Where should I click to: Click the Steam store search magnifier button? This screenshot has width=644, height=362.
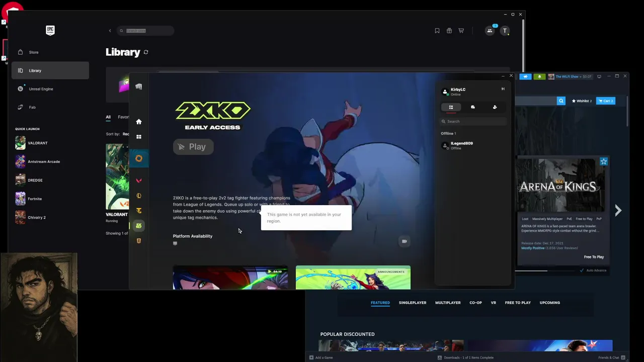tap(561, 101)
